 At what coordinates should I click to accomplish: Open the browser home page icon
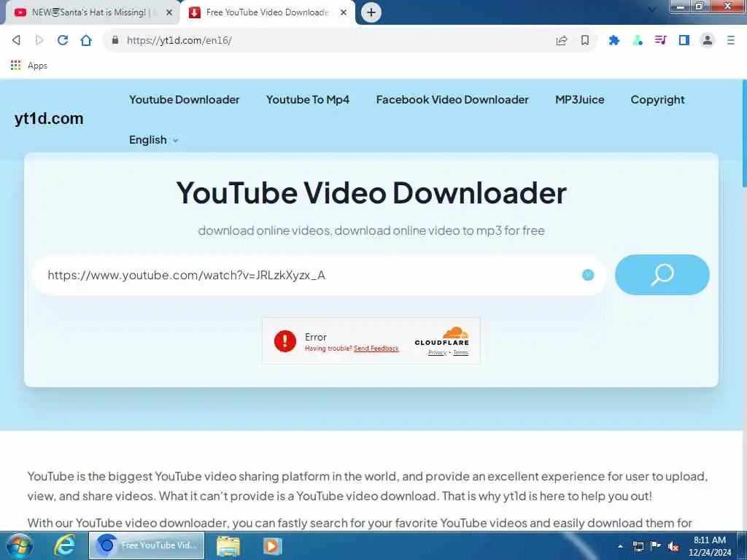click(x=86, y=40)
